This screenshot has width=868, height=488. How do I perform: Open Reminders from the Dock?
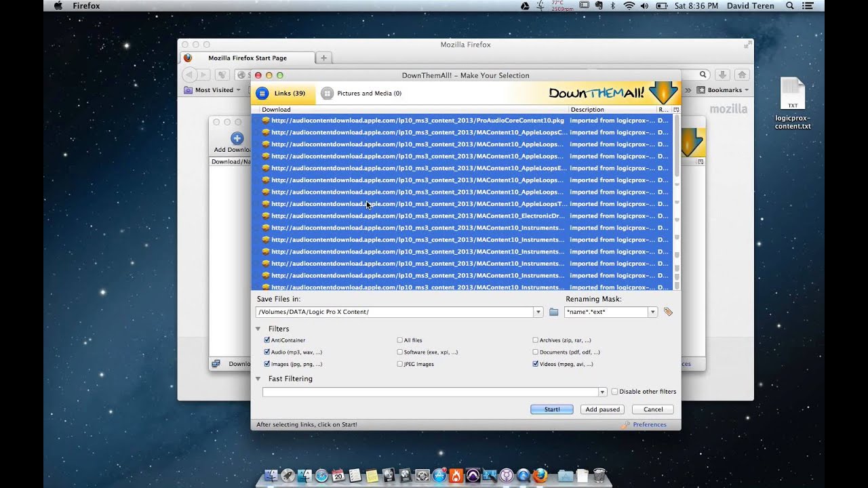(355, 476)
